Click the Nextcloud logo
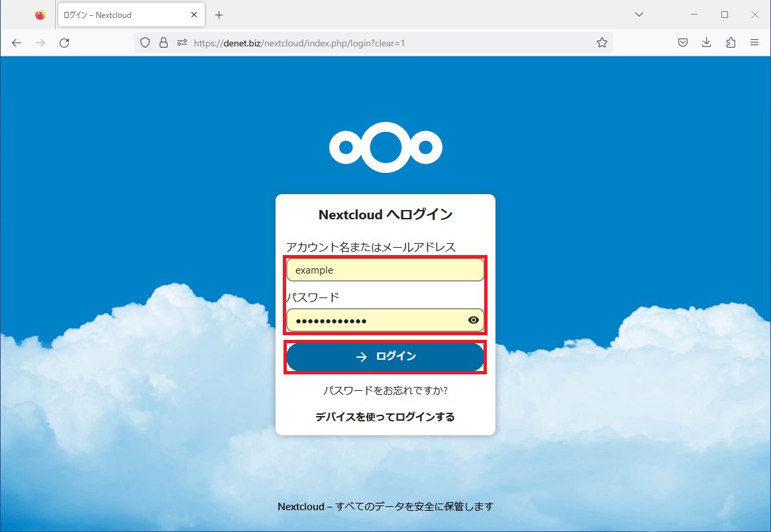 (x=385, y=148)
